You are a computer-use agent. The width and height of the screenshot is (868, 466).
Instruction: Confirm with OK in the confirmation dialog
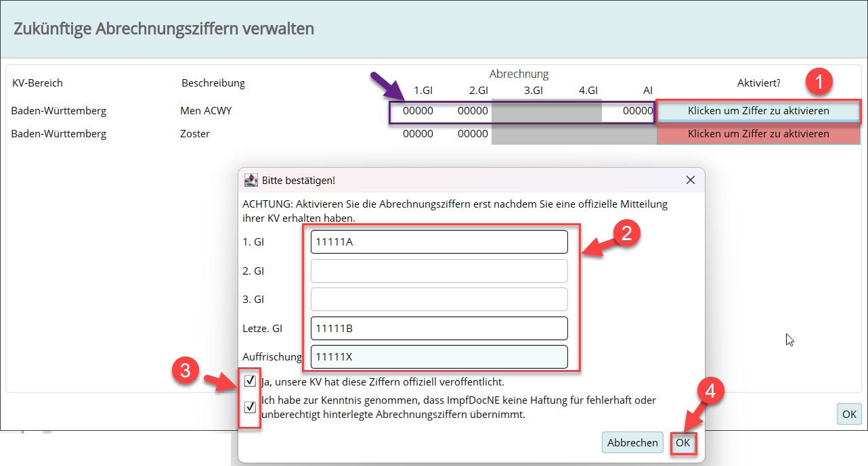683,443
